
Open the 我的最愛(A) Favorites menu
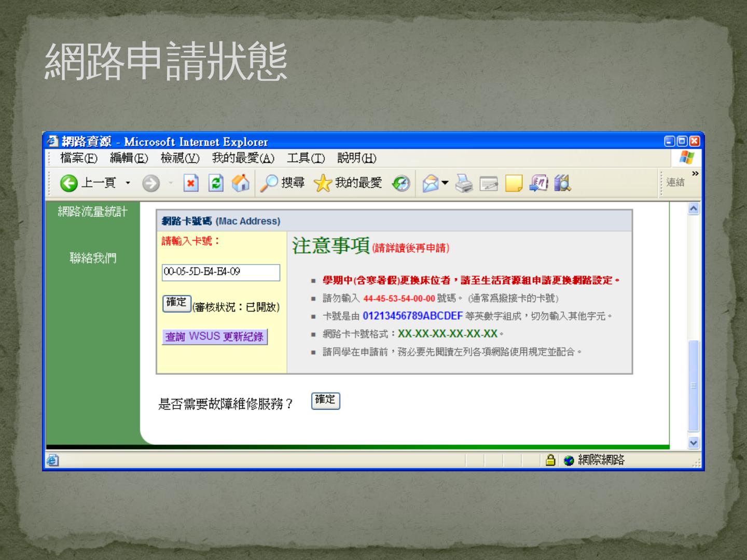pos(243,158)
